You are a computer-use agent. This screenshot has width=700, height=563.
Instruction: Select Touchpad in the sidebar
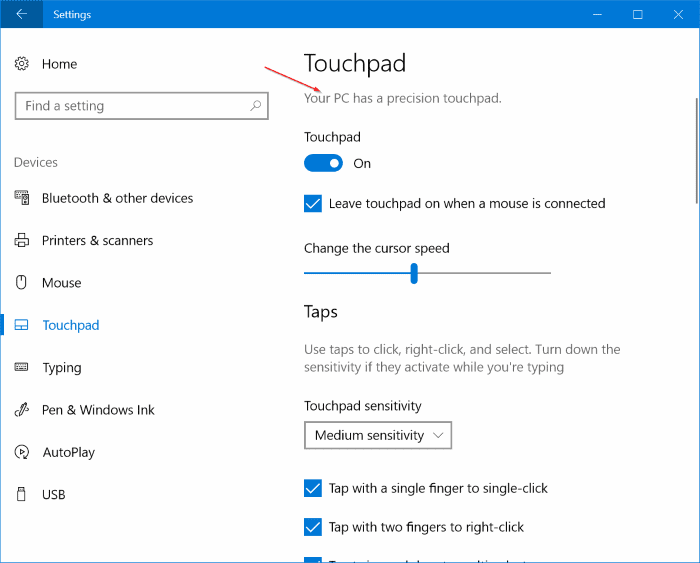[71, 325]
